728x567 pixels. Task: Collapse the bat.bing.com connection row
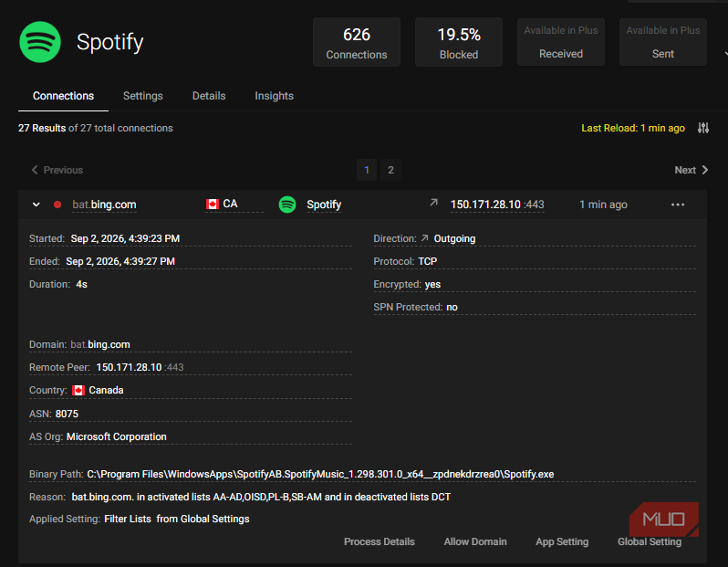coord(36,205)
